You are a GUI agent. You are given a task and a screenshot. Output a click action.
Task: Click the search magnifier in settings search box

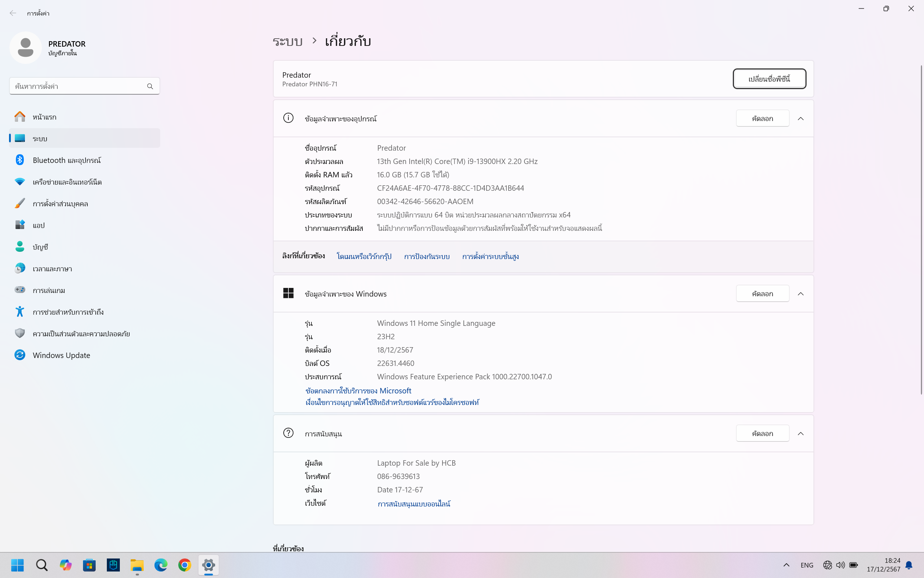(x=150, y=86)
